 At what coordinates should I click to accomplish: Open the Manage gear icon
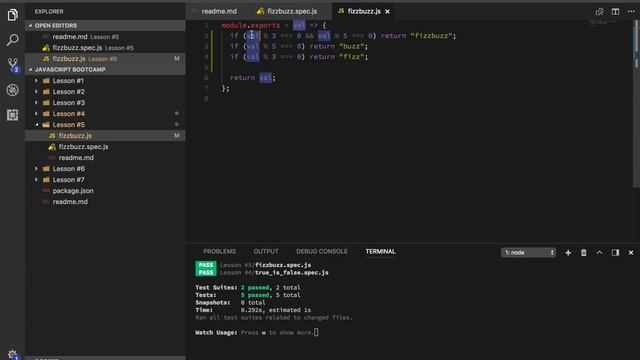tap(13, 354)
